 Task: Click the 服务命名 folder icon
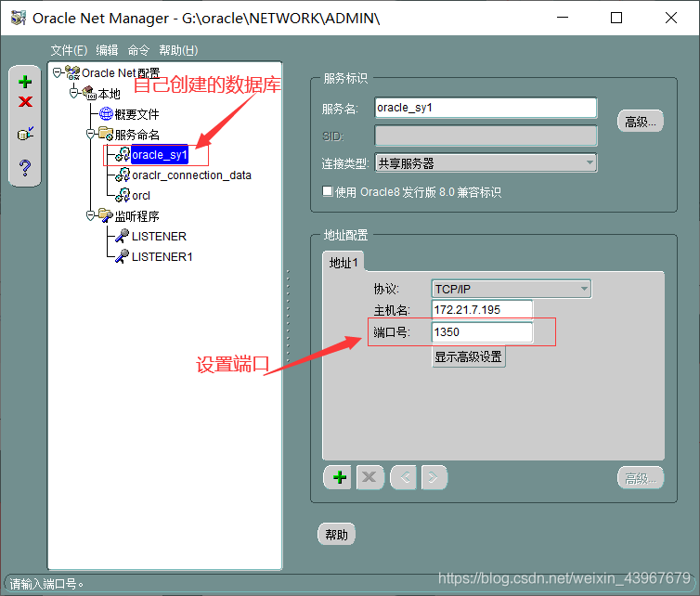point(106,134)
